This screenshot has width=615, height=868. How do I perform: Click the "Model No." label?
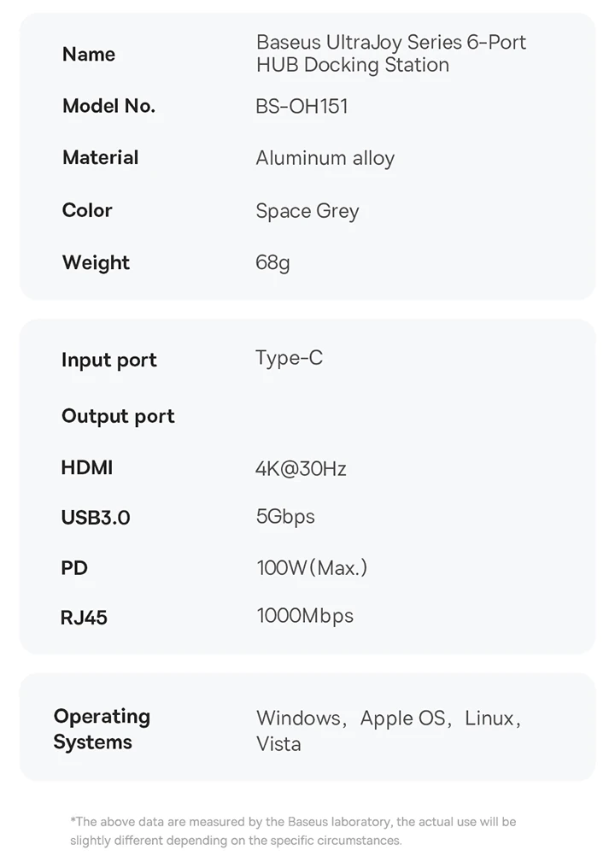(108, 106)
